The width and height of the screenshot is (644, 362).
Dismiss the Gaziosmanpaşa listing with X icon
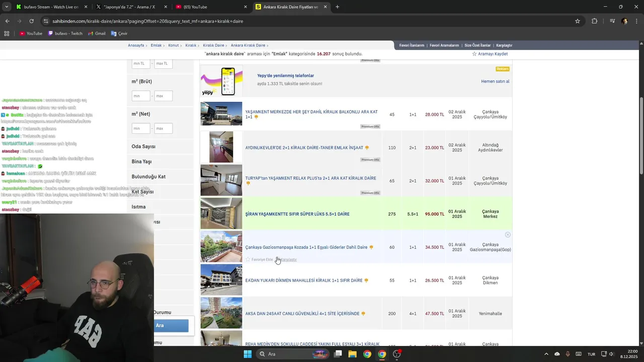pyautogui.click(x=508, y=235)
